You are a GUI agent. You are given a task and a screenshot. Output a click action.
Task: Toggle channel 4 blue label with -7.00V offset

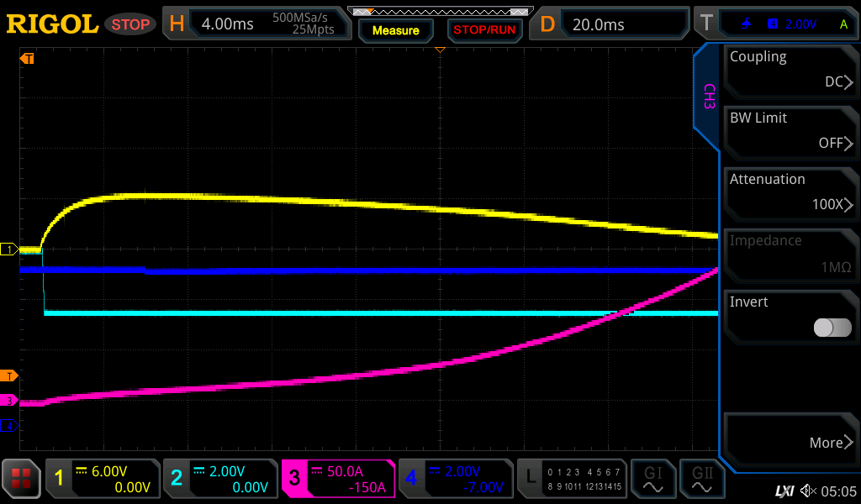pos(455,479)
